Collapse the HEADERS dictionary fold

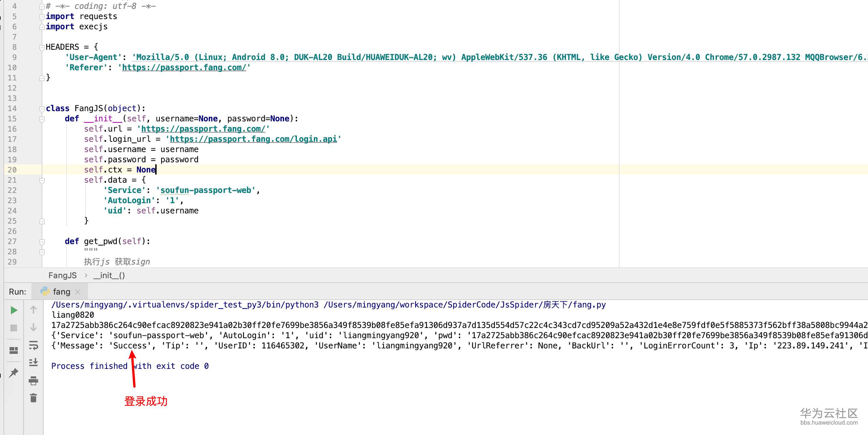click(x=42, y=47)
